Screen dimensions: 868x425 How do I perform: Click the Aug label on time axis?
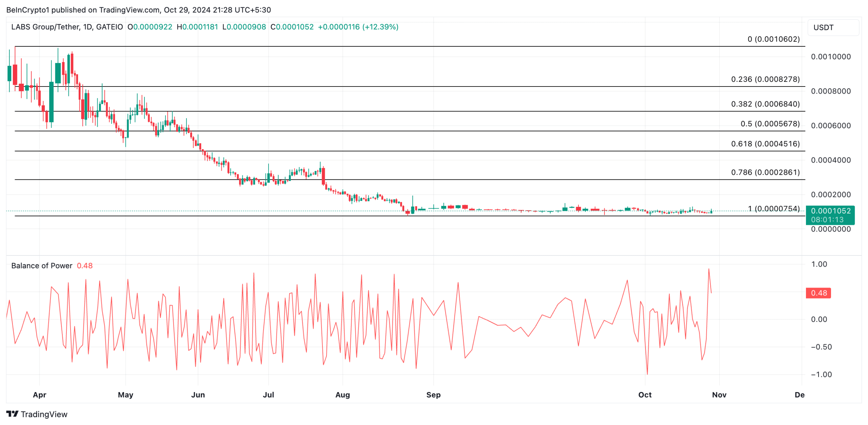click(342, 394)
